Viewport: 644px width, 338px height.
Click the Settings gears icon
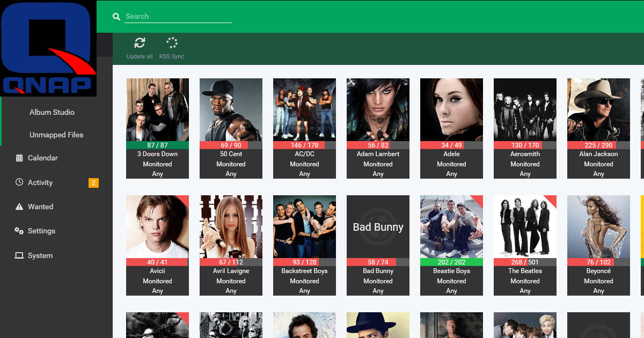(x=19, y=231)
